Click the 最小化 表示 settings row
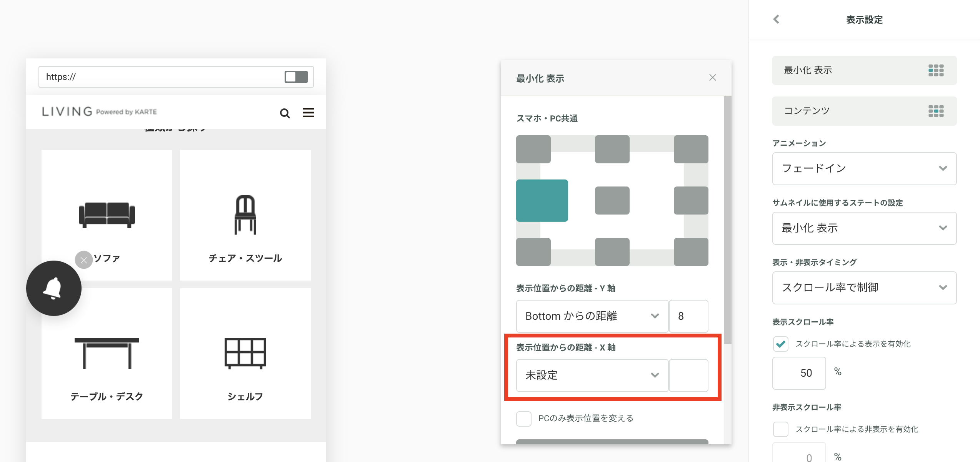980x462 pixels. coord(864,70)
